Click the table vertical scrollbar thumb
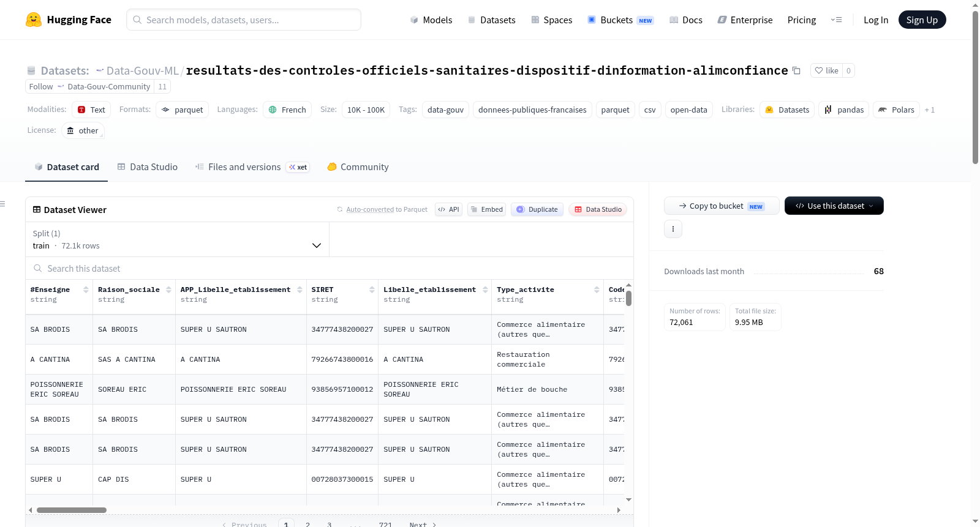 (x=628, y=298)
